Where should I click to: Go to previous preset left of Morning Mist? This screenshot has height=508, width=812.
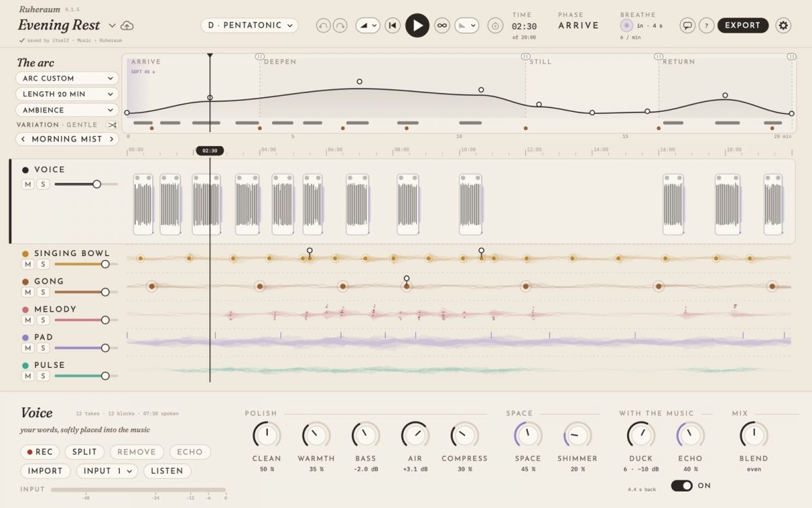click(x=24, y=139)
